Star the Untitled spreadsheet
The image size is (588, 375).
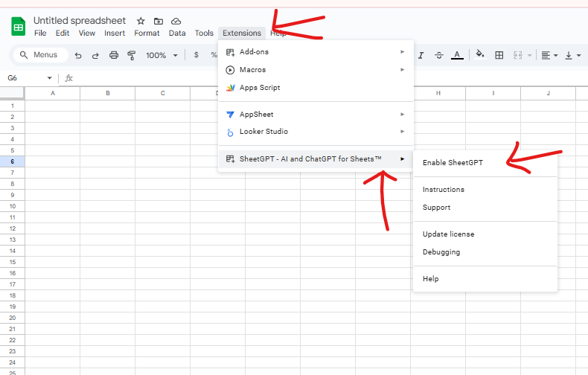tap(141, 21)
